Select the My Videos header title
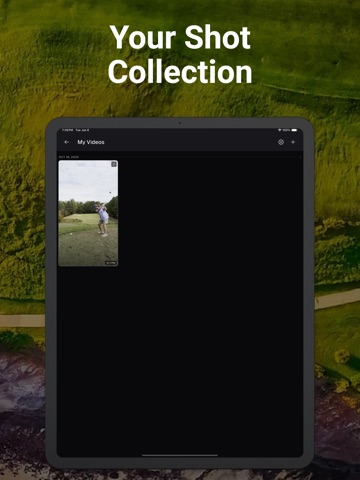360x480 pixels. click(91, 142)
